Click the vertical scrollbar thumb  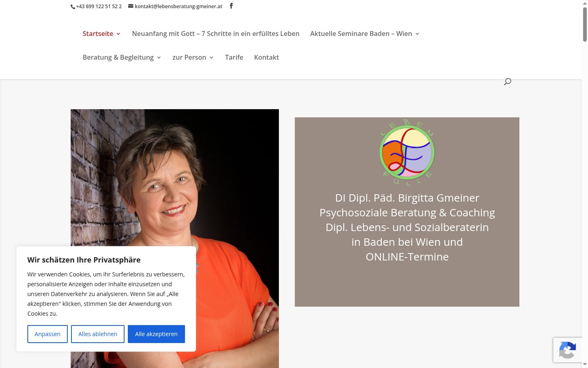pos(585,24)
